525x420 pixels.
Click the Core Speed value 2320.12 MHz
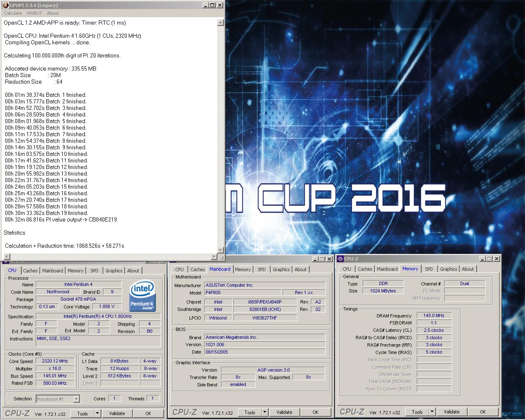point(55,361)
